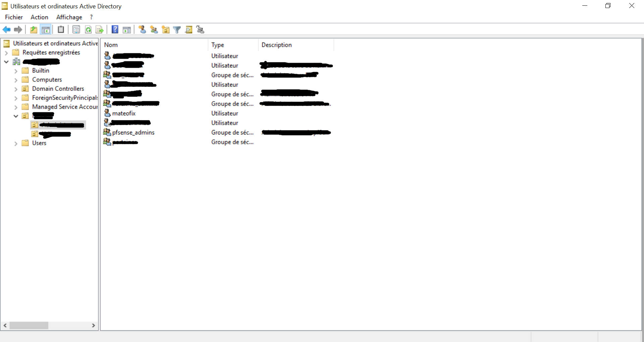
Task: Select the pfsense_admins group
Action: point(133,132)
